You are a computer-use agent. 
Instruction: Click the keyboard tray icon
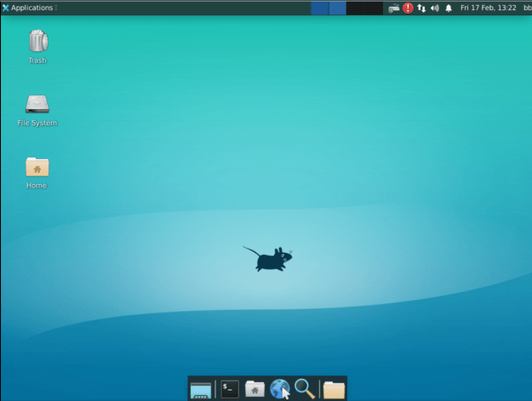[x=393, y=9]
